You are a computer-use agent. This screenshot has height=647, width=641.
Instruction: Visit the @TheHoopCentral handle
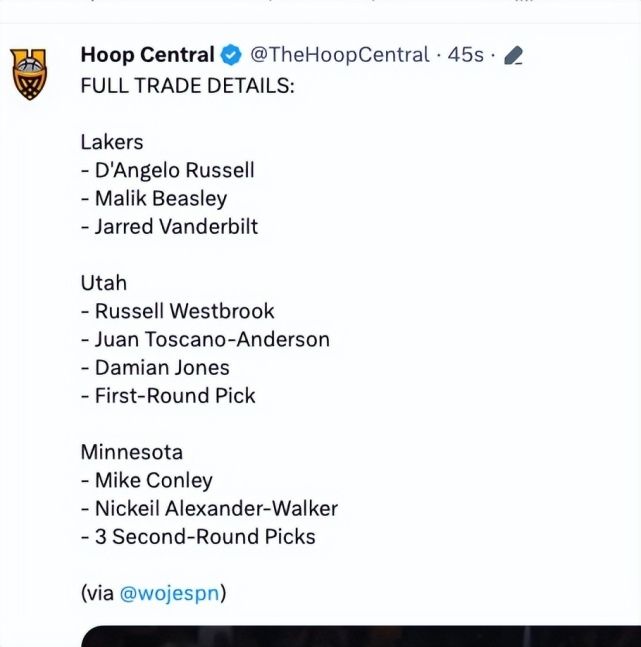[x=339, y=55]
